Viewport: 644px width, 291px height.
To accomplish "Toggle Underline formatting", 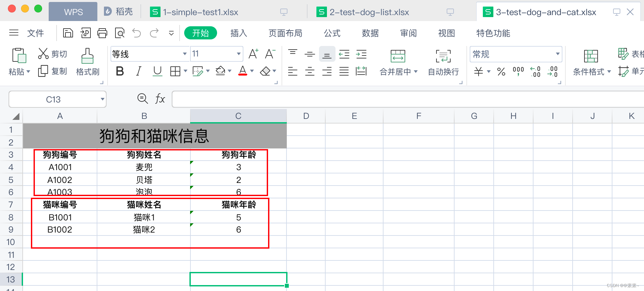I will (x=158, y=71).
